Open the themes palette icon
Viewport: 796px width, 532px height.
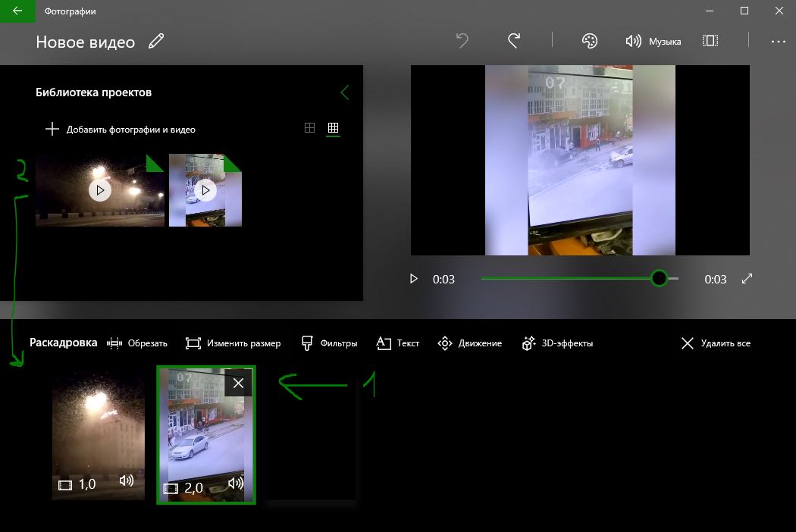click(x=589, y=41)
